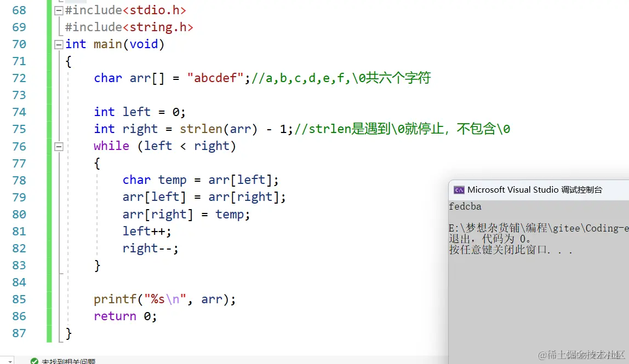Viewport: 629px width, 364px height.
Task: Collapse the #include region at line 68
Action: 59,11
